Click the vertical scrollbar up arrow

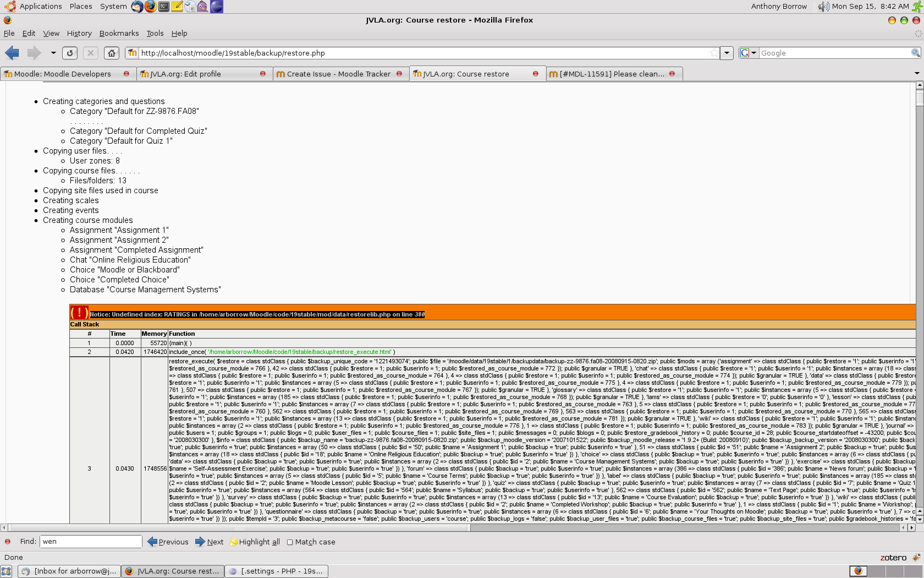(919, 85)
